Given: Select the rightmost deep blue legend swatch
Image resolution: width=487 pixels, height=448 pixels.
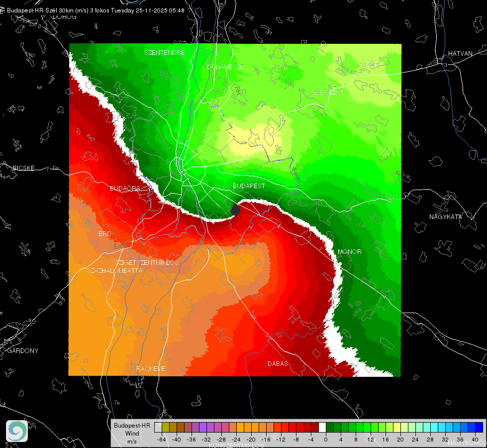Looking at the screenshot, I should [479, 428].
